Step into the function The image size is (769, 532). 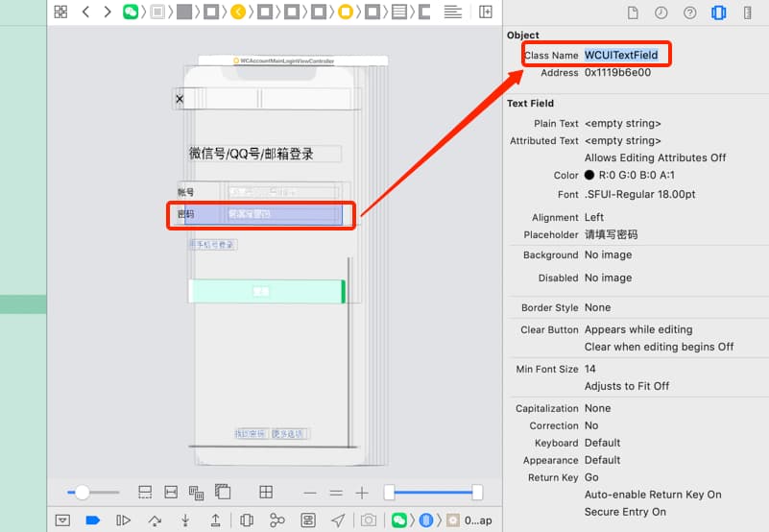point(185,520)
